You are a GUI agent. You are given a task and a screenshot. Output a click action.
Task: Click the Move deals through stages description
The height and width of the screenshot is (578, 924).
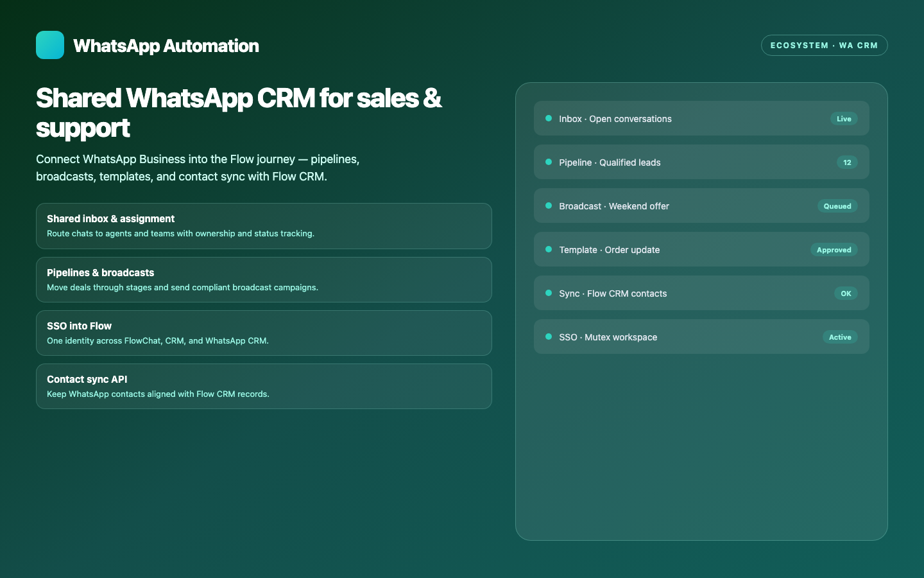click(182, 288)
